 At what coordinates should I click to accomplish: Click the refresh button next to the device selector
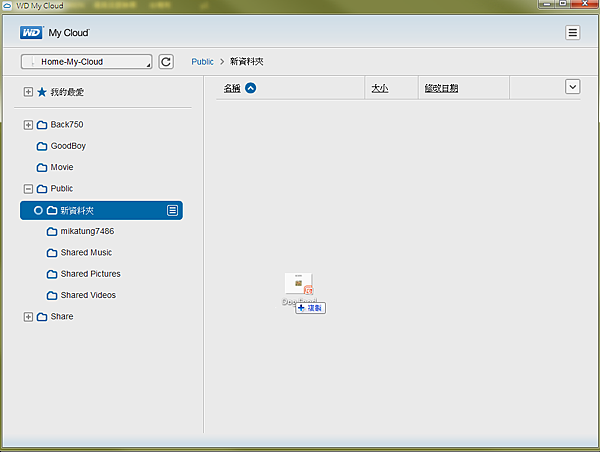(166, 62)
